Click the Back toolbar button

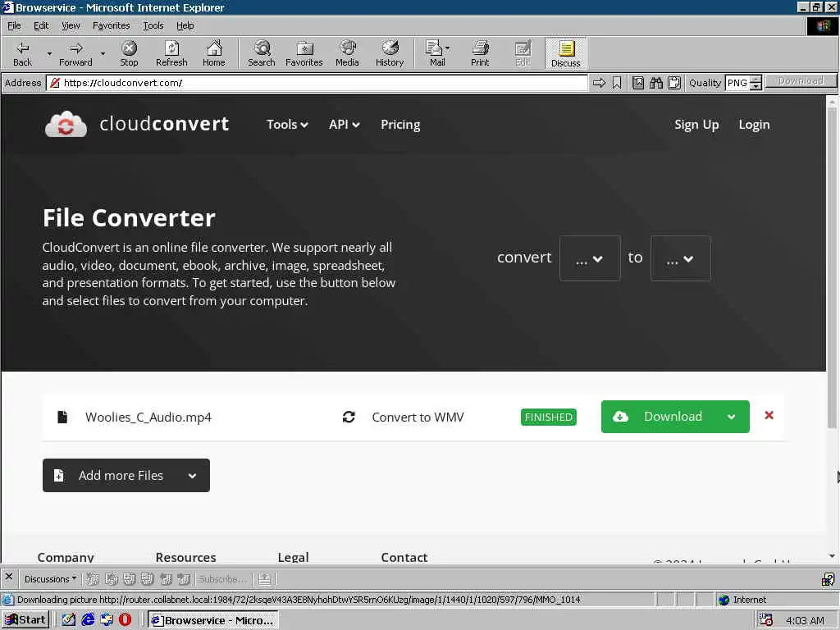22,53
